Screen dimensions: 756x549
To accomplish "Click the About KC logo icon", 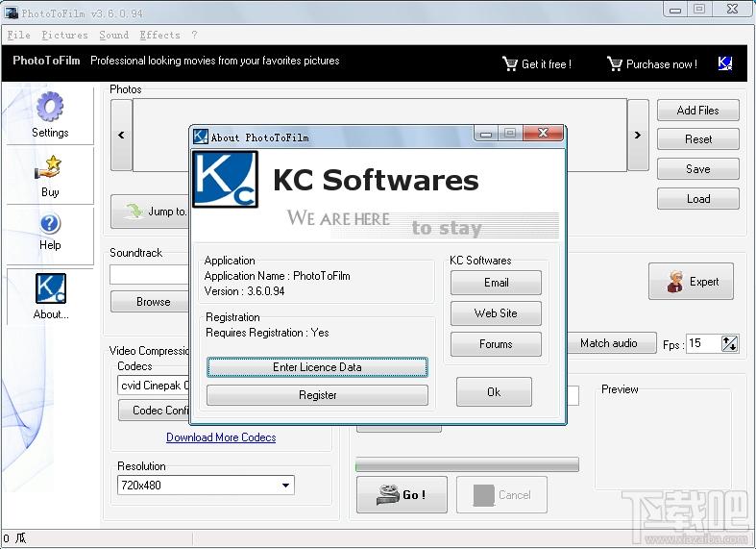I will [50, 288].
